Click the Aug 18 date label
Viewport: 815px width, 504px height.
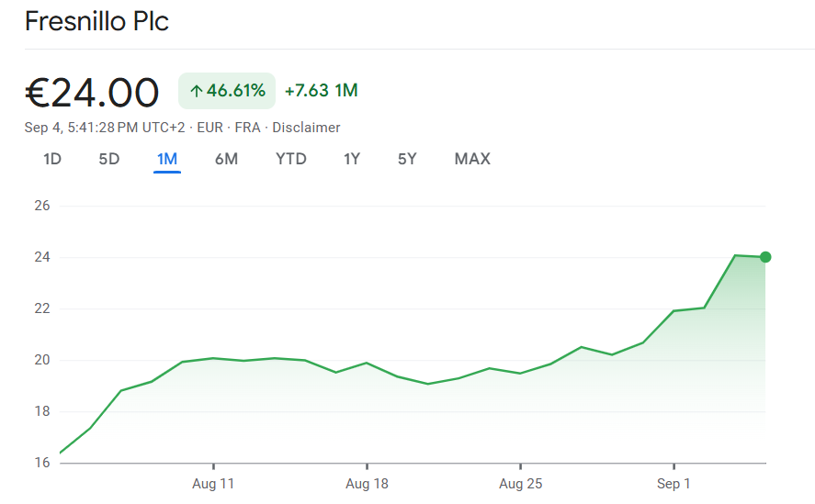[367, 484]
